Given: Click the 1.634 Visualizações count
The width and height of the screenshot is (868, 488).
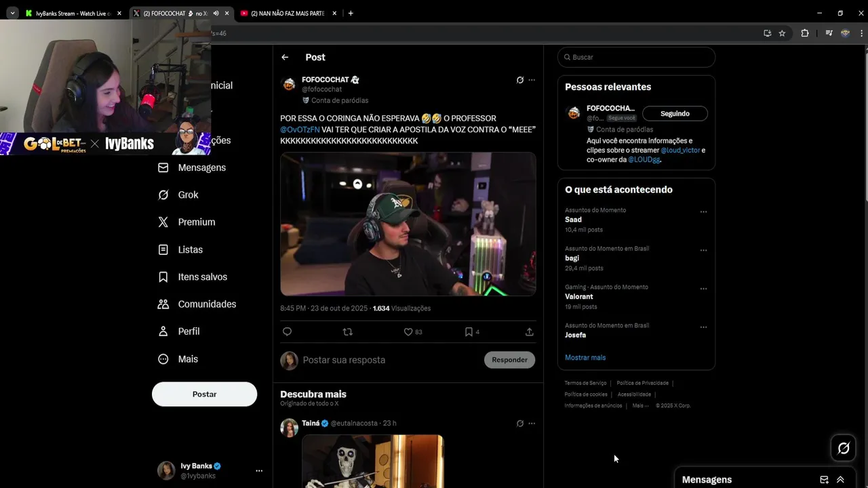Looking at the screenshot, I should click(401, 308).
